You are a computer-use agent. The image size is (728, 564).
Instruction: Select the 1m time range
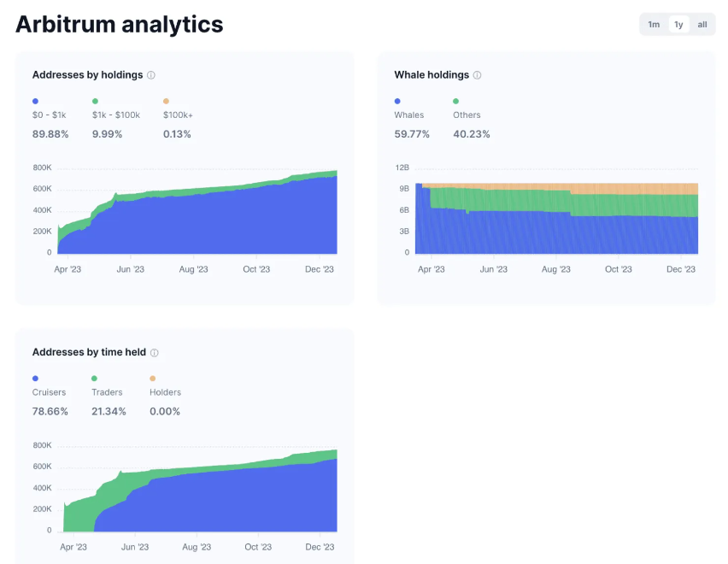pos(654,25)
